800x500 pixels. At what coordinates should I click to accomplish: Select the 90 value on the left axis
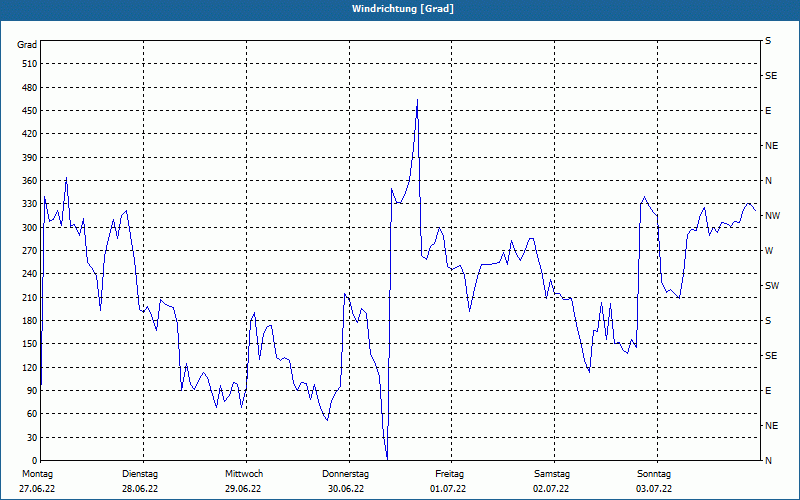(x=32, y=391)
